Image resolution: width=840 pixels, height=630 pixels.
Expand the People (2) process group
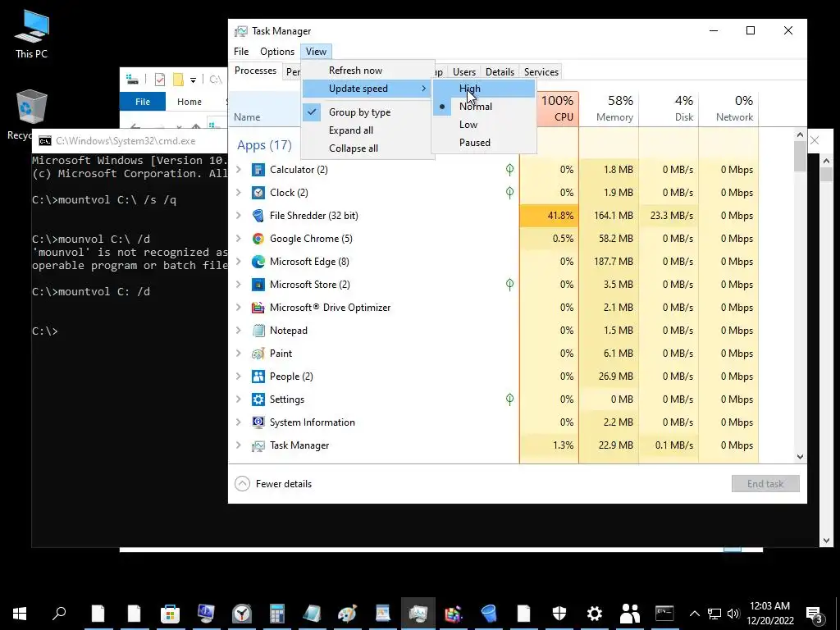click(x=239, y=377)
